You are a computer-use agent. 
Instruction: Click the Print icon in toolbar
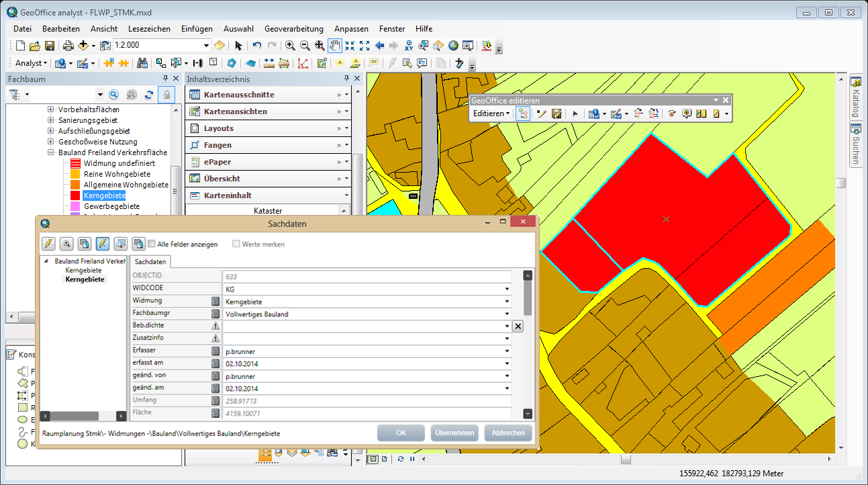[68, 46]
